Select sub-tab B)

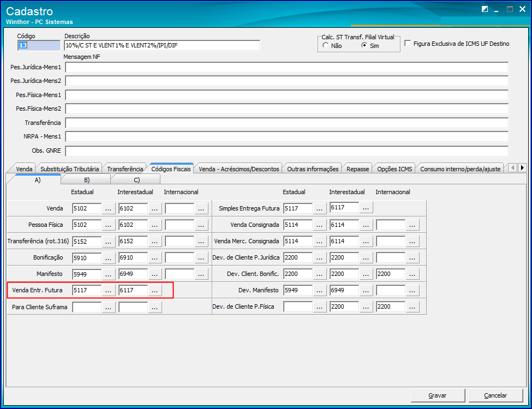pos(87,180)
